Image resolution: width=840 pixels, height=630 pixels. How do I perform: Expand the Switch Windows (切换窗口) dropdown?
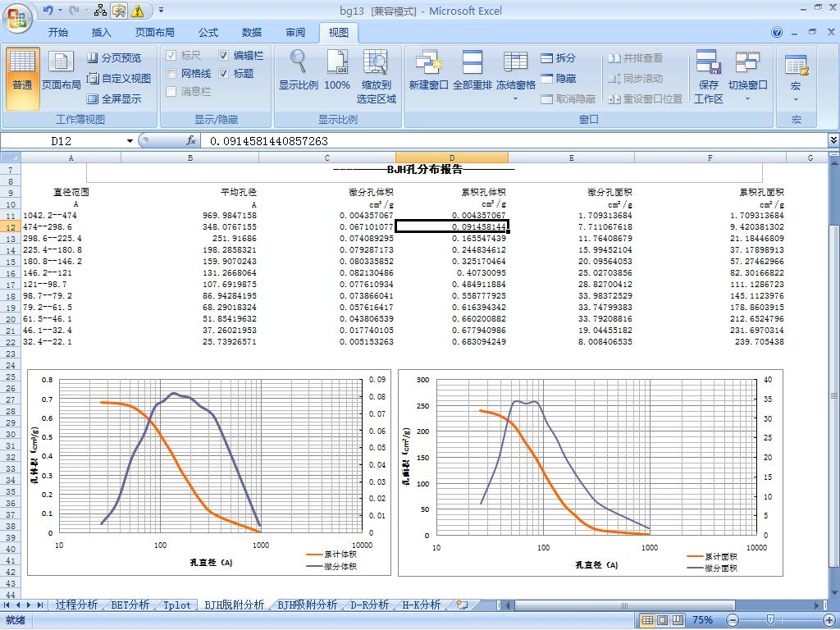click(x=747, y=99)
